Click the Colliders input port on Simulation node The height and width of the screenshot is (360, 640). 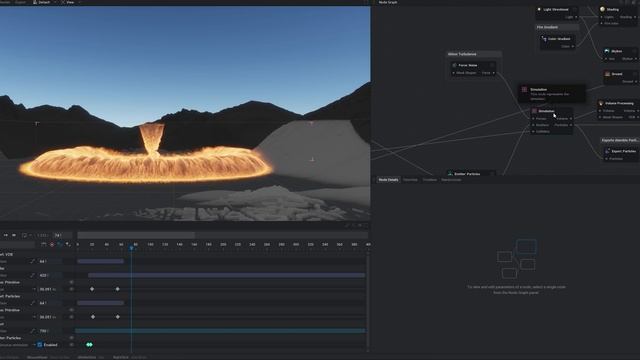tap(533, 131)
